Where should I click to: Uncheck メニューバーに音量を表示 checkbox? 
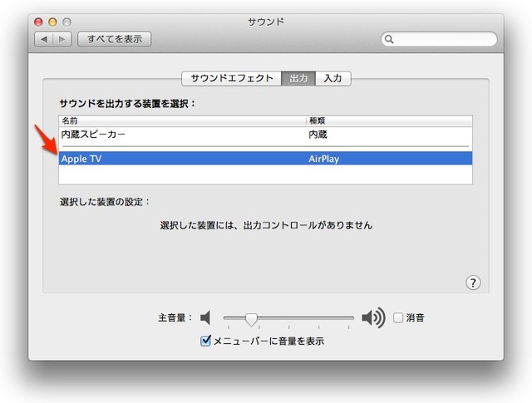click(x=205, y=341)
